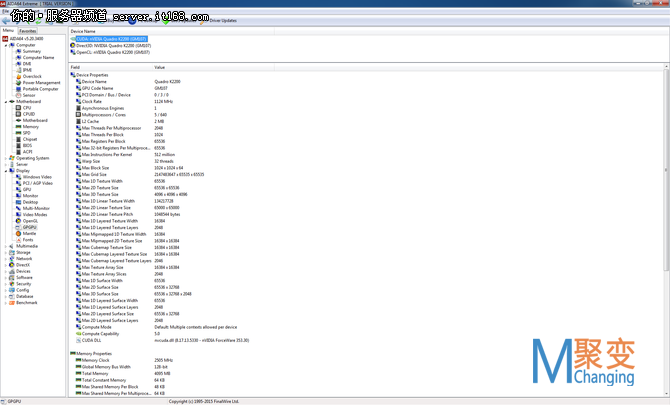Open the Overclock flame icon
The image size is (670, 405).
[18, 76]
